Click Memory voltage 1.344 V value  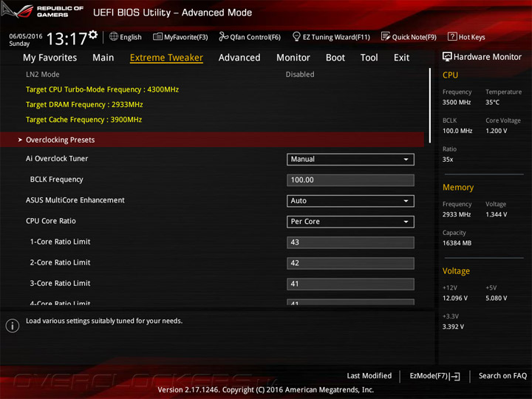496,214
